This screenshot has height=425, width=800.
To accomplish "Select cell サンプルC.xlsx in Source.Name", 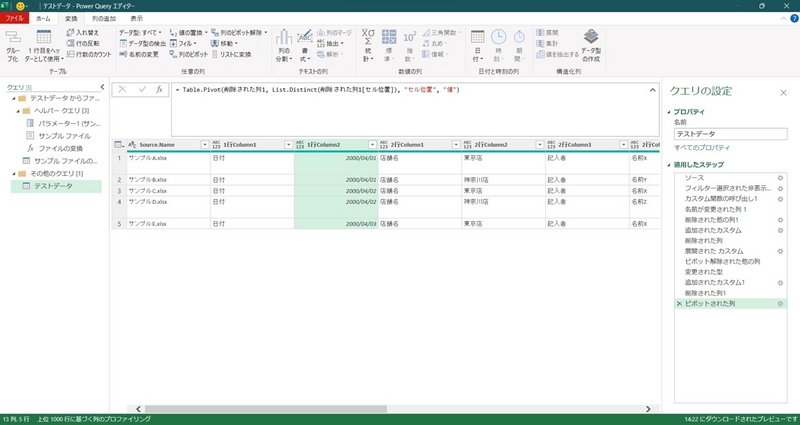I will (x=168, y=191).
